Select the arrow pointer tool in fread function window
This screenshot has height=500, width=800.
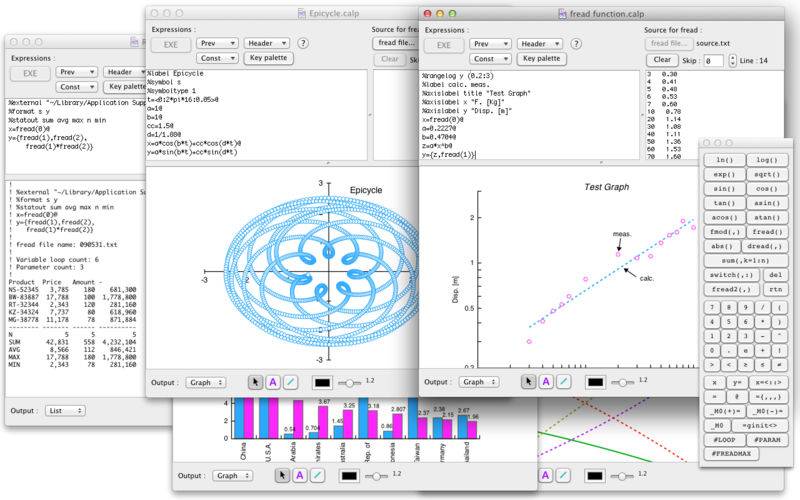pyautogui.click(x=528, y=382)
